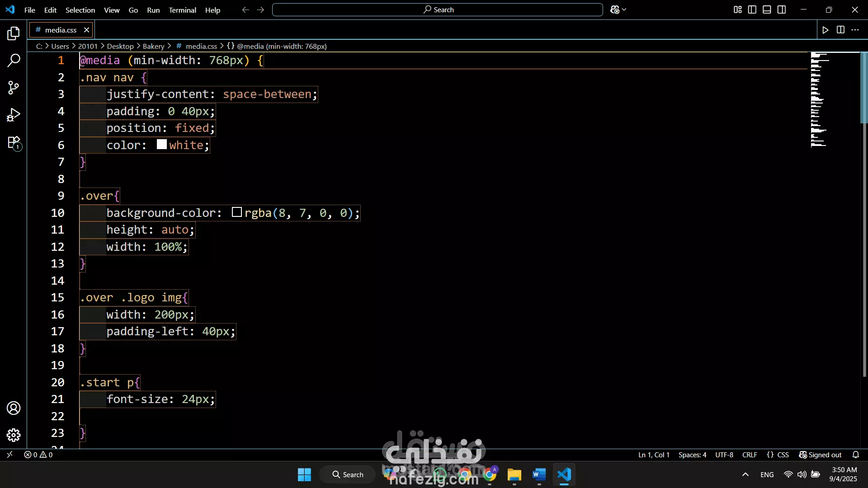This screenshot has height=488, width=868.
Task: Open the Manage gear icon
Action: 14,435
